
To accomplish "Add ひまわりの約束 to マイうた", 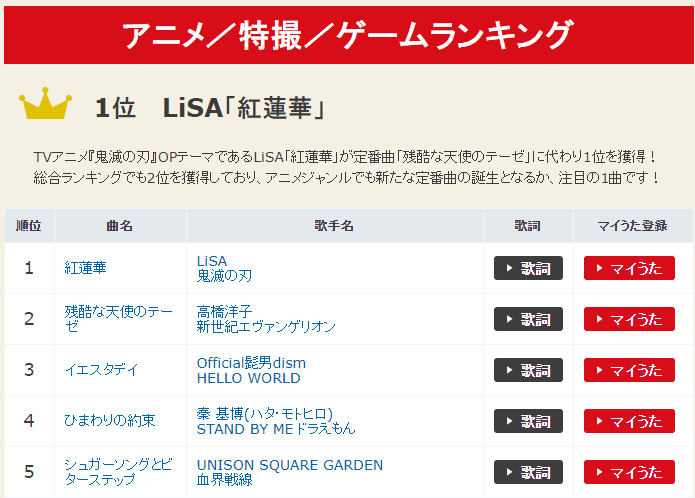I will (629, 421).
